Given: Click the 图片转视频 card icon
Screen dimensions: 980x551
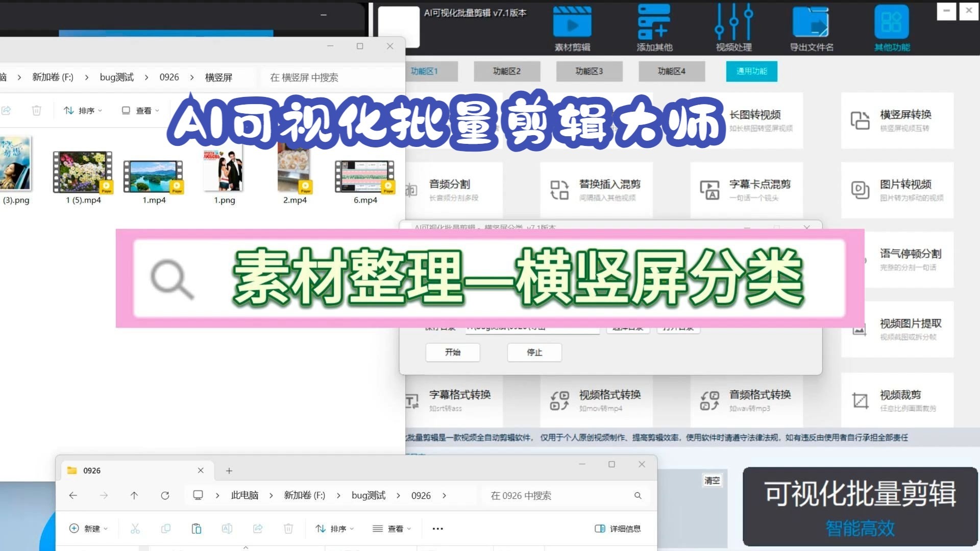Looking at the screenshot, I should pos(860,190).
